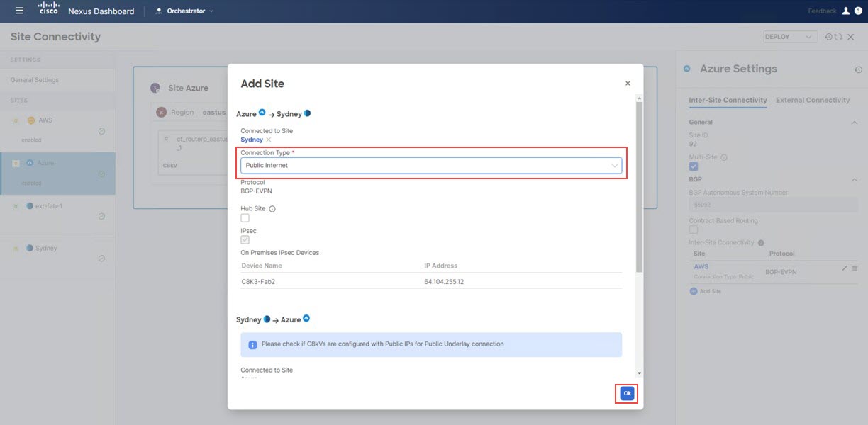
Task: Click the Device Name column header
Action: coord(262,266)
